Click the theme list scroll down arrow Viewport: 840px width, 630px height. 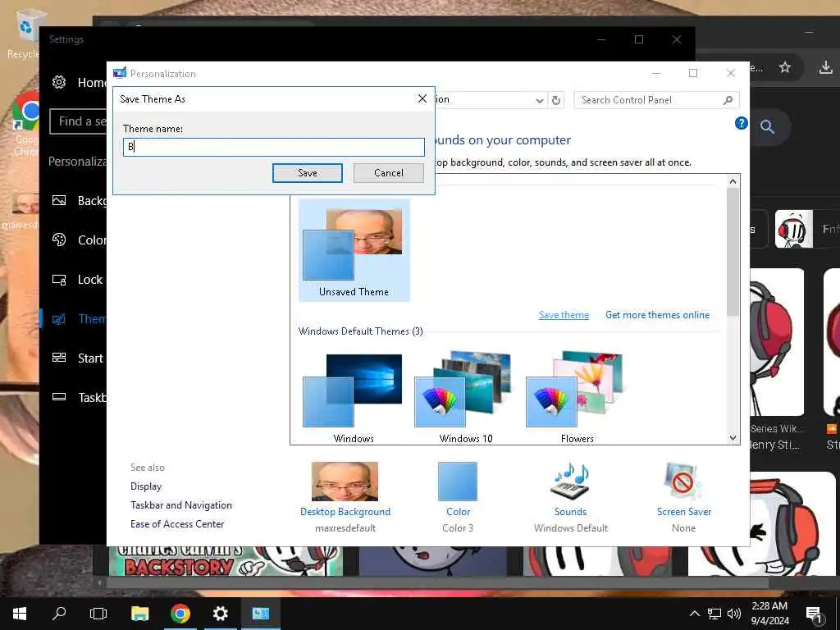(733, 438)
